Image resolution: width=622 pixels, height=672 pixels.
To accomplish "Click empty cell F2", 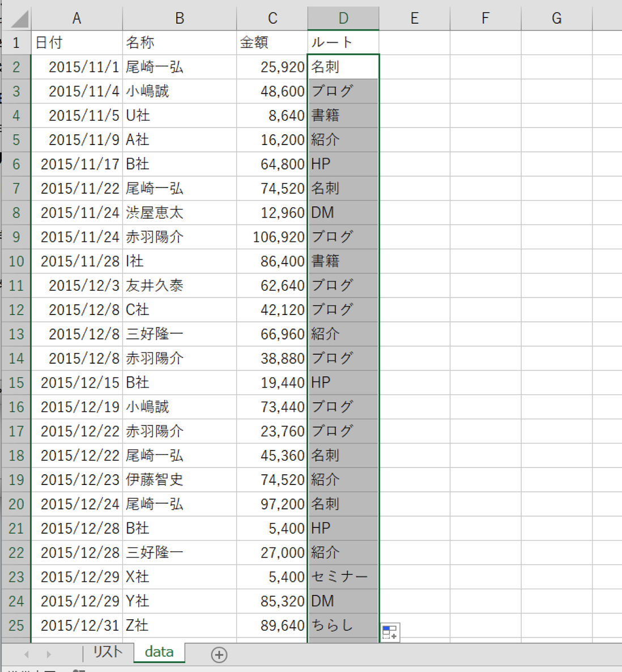I will [485, 67].
